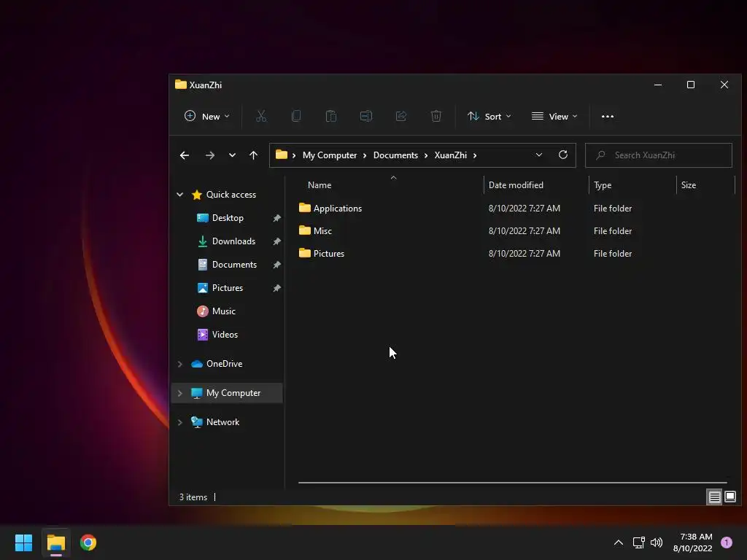Select XuanZhi breadcrumb in address bar
The height and width of the screenshot is (560, 747).
coord(450,155)
